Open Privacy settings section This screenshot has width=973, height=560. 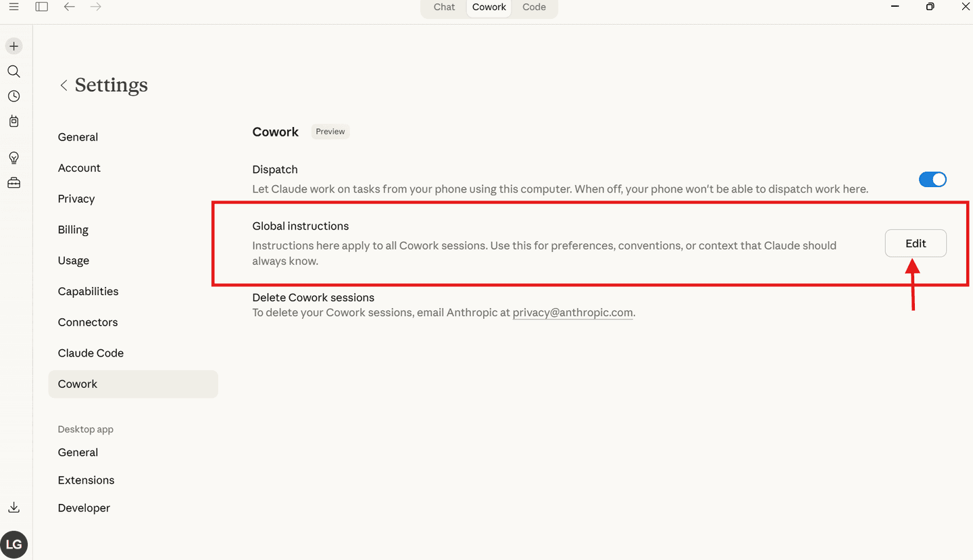76,199
